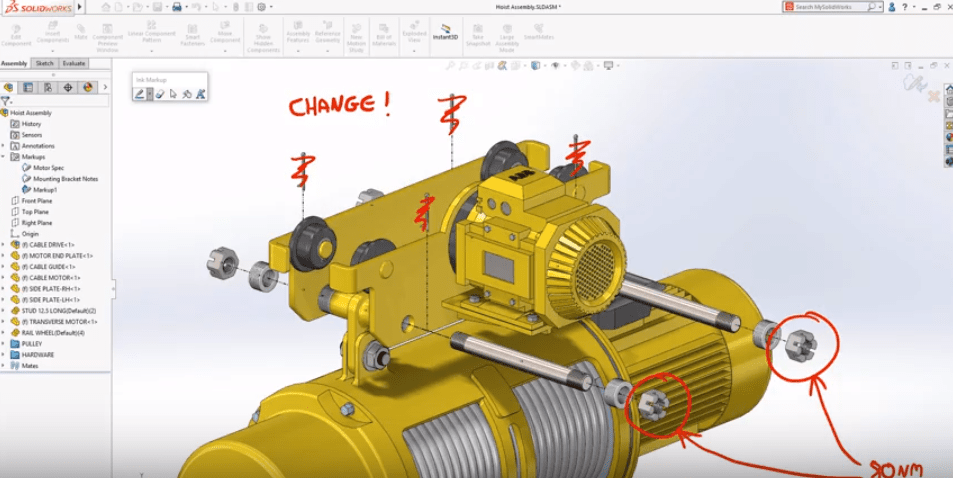Click the Bill of Materials command
Image resolution: width=953 pixels, height=478 pixels.
coord(384,35)
